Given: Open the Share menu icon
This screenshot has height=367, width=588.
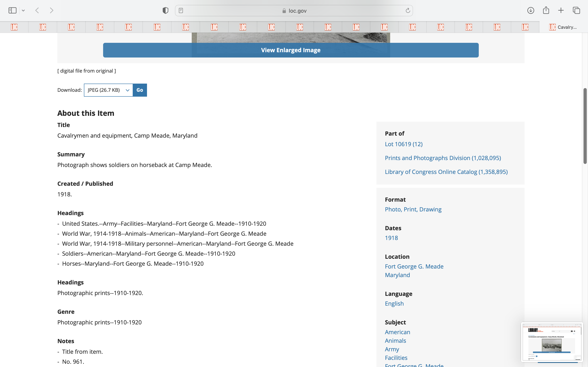Looking at the screenshot, I should (546, 10).
